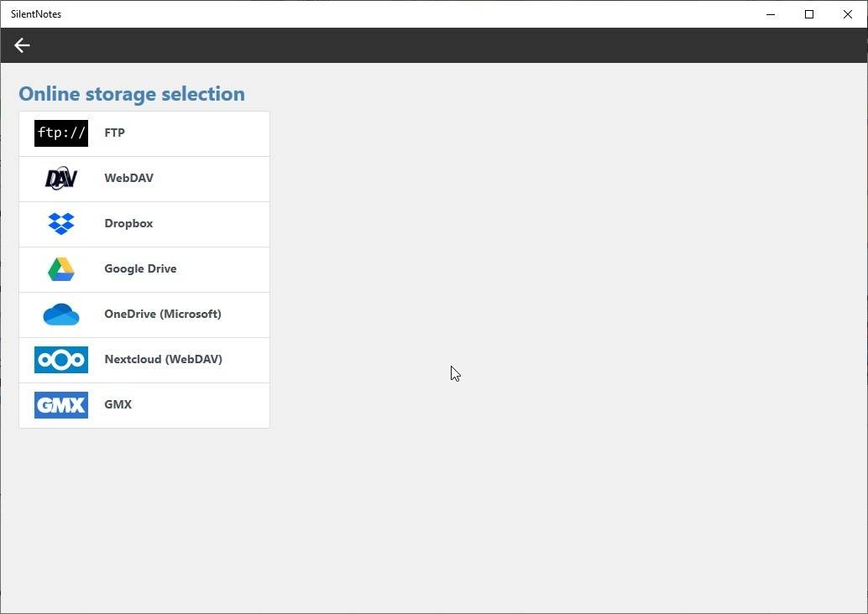868x614 pixels.
Task: Click the SilentNotes title bar text
Action: coord(35,13)
